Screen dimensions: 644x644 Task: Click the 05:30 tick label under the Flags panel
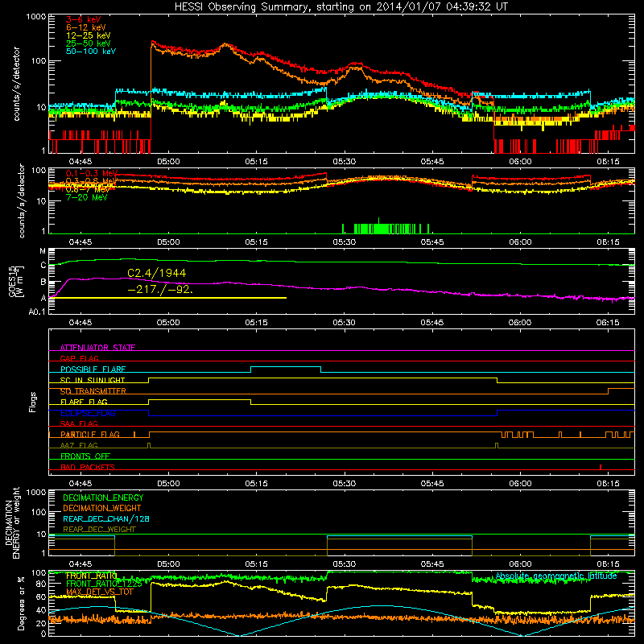(344, 484)
